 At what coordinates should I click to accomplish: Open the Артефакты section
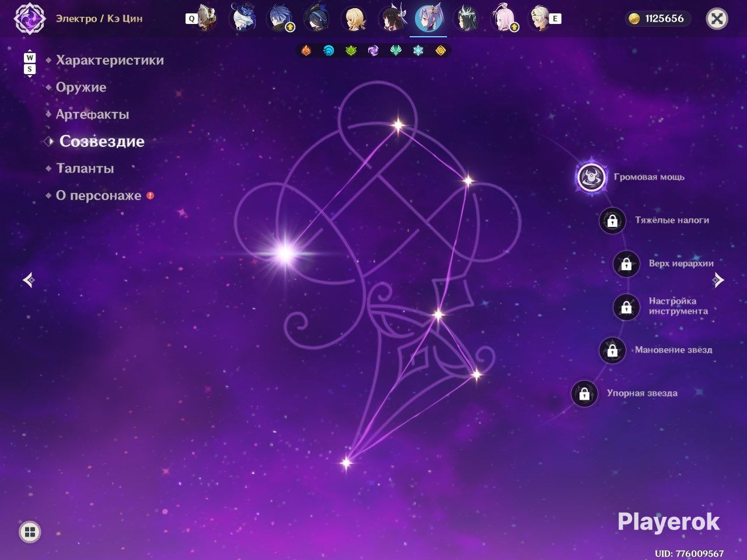93,114
